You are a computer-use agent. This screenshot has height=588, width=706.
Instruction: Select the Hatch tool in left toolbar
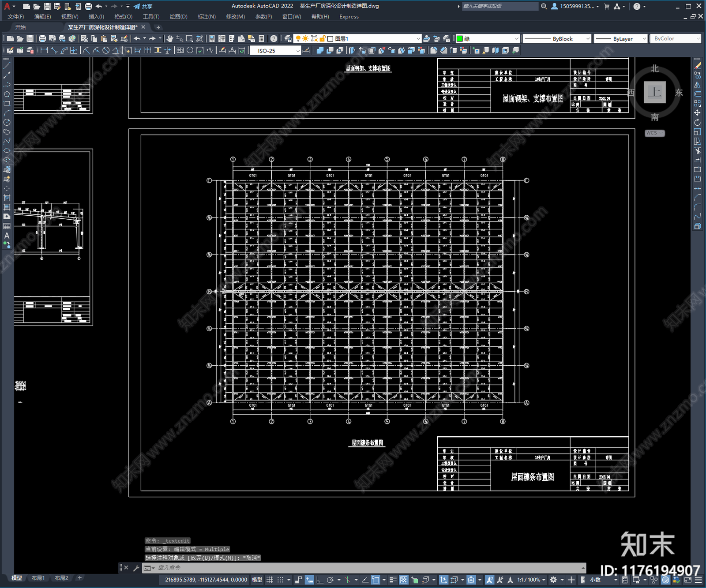click(x=7, y=198)
